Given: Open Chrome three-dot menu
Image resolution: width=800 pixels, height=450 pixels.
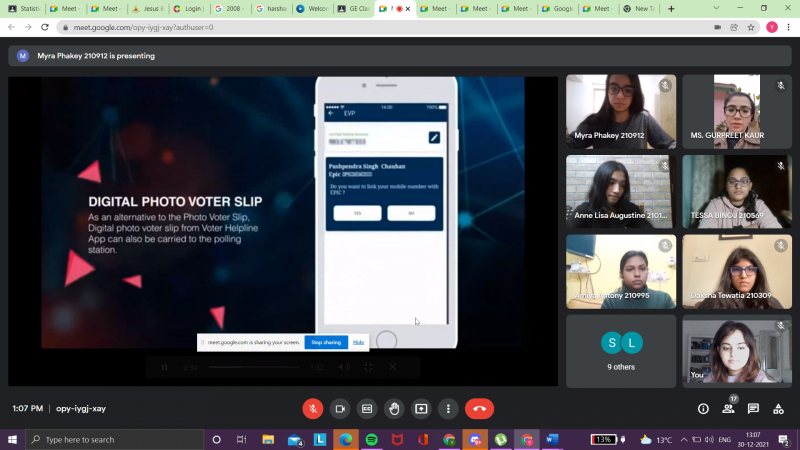Looking at the screenshot, I should 789,28.
